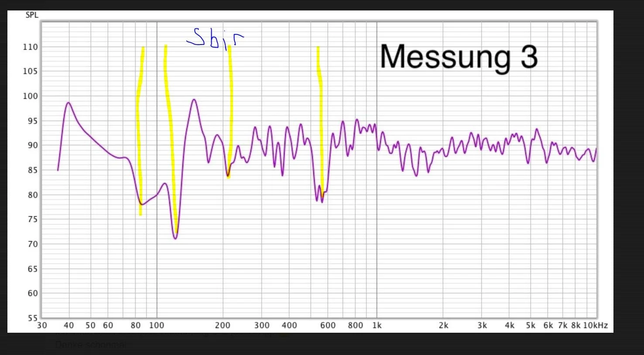Select the 110 value on SPL axis

30,47
